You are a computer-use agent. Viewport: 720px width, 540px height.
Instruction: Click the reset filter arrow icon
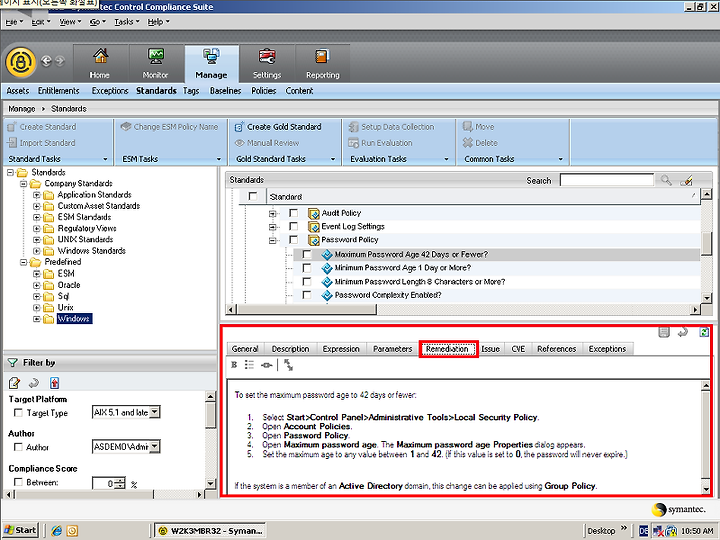click(34, 382)
